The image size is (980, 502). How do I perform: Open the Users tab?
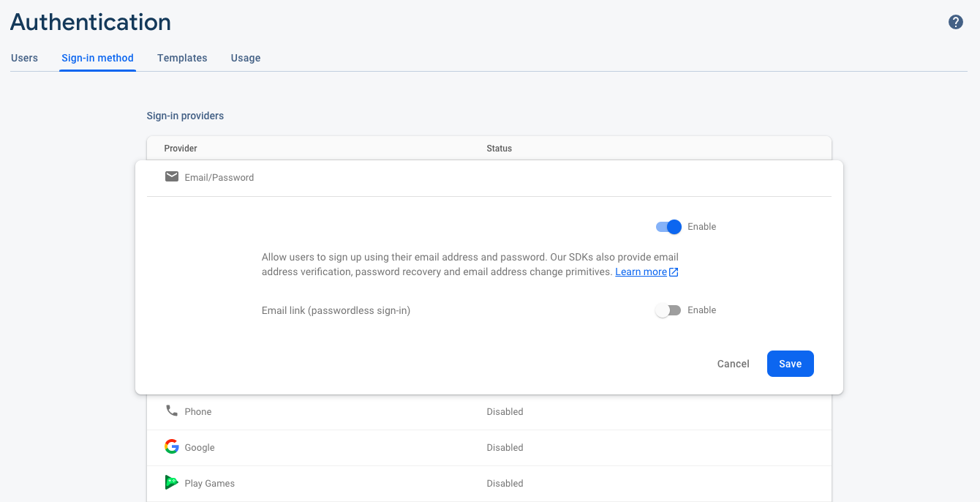(24, 58)
